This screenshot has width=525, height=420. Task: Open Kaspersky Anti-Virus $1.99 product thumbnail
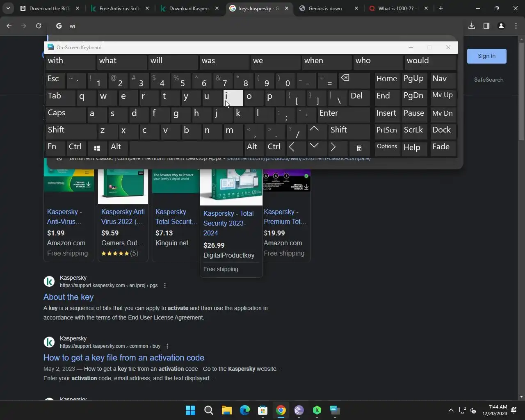coord(69,180)
